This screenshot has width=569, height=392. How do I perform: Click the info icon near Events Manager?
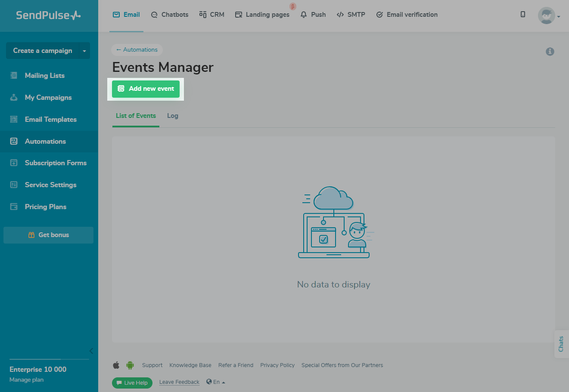point(550,52)
